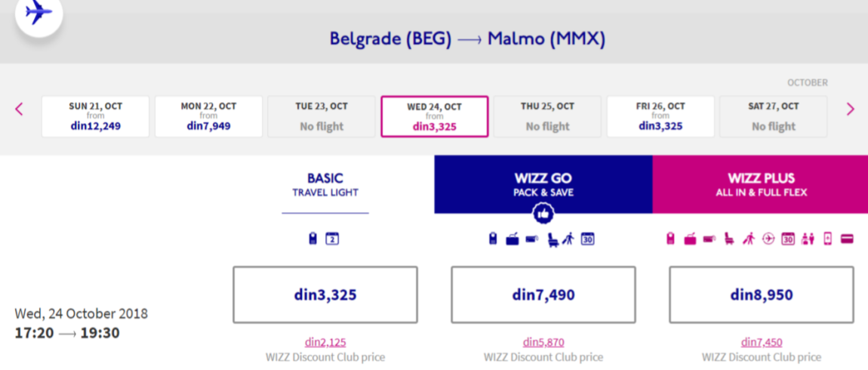868x370 pixels.
Task: Go to previous week with left arrow
Action: point(19,109)
